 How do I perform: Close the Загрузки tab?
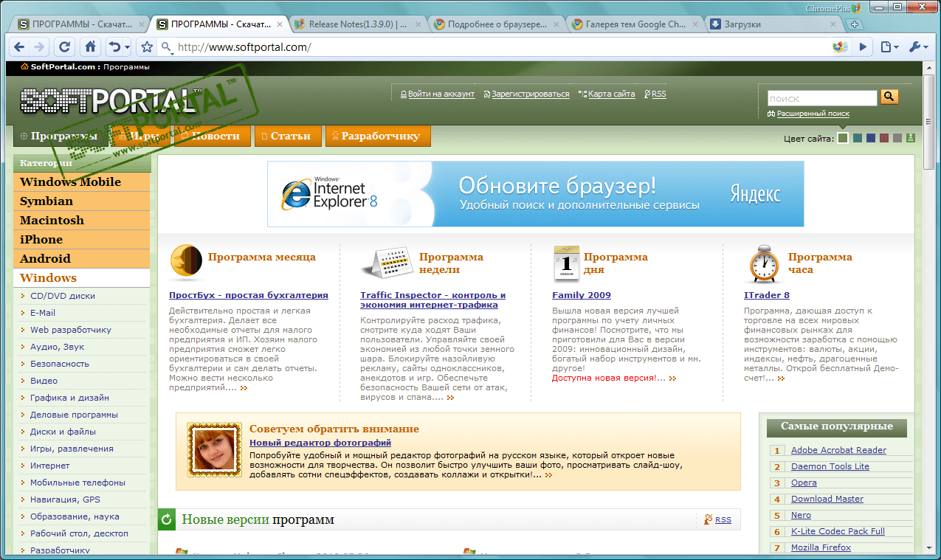[833, 24]
